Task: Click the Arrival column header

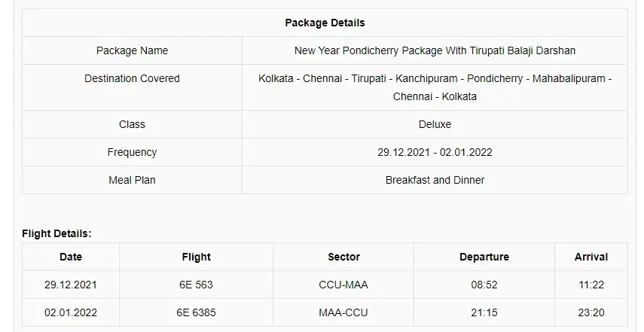Action: click(x=591, y=257)
